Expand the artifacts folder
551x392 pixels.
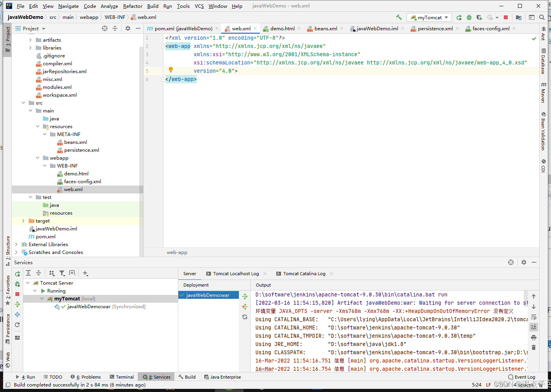(31, 40)
